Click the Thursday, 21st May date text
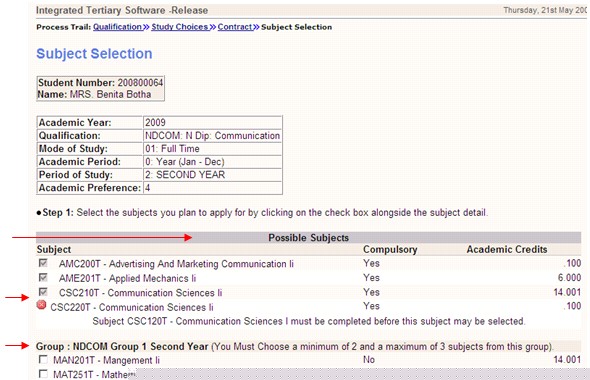 click(545, 10)
